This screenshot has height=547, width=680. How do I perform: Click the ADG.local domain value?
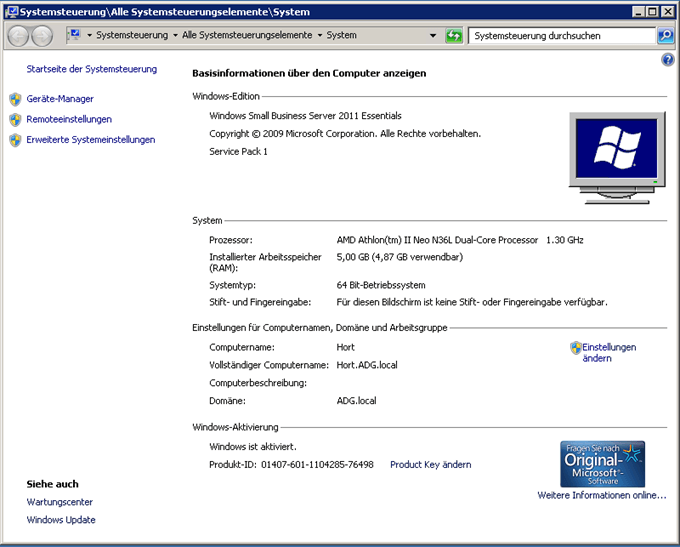pos(356,401)
